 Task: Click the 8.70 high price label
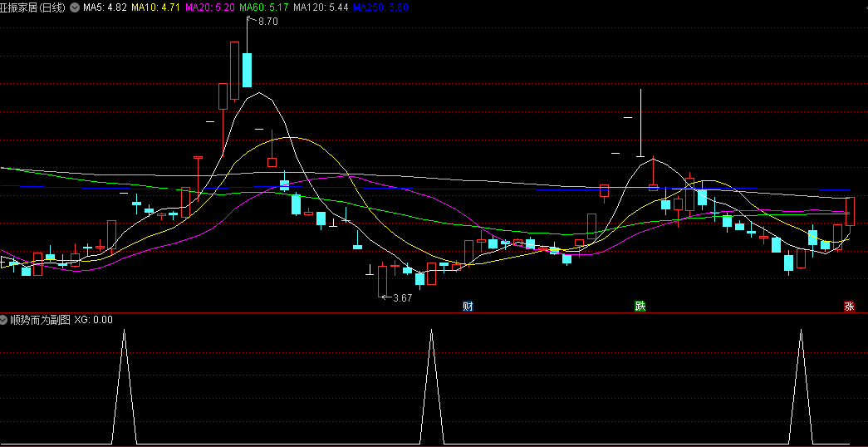click(x=267, y=22)
